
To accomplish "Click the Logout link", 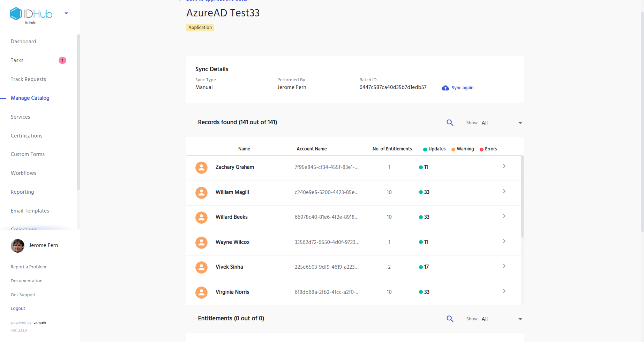I will (x=18, y=308).
